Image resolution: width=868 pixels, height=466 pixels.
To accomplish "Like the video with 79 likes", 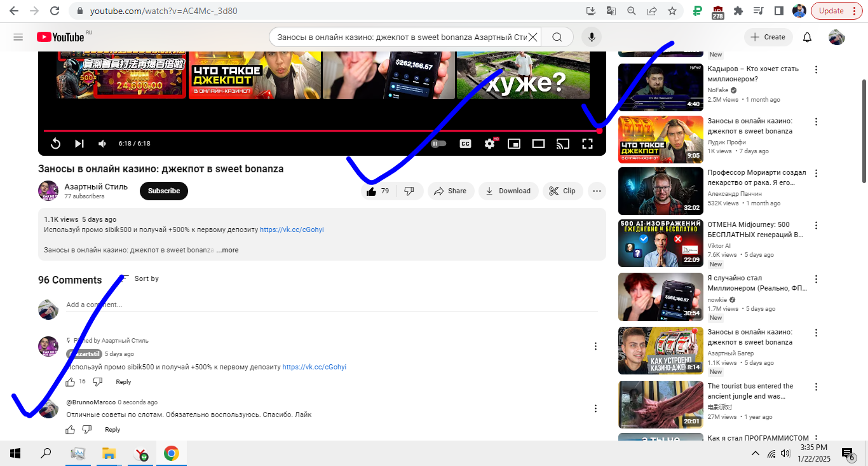I will click(x=379, y=191).
